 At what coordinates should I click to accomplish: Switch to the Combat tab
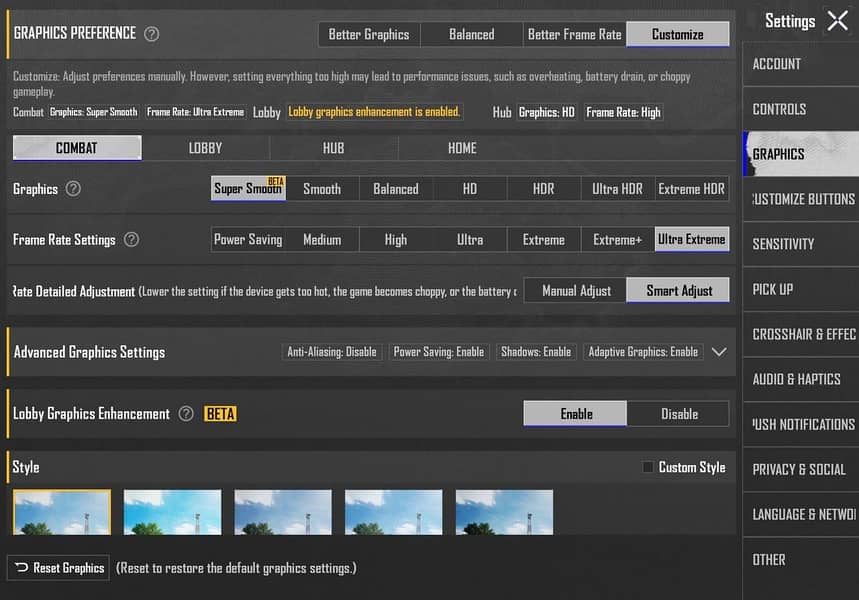tap(77, 148)
